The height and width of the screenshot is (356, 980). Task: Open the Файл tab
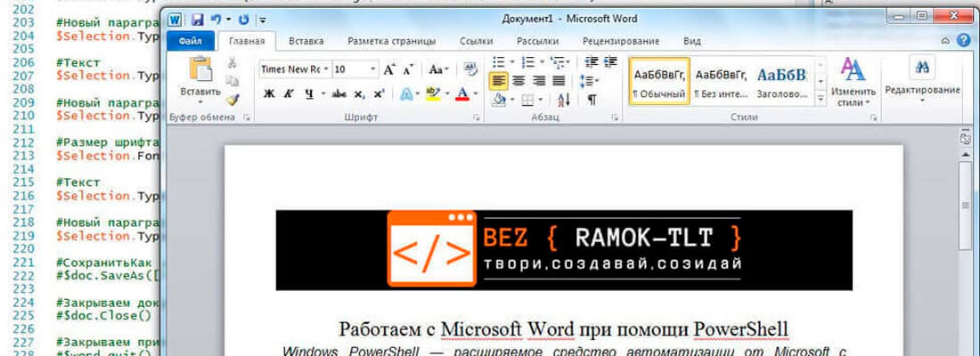click(x=190, y=41)
